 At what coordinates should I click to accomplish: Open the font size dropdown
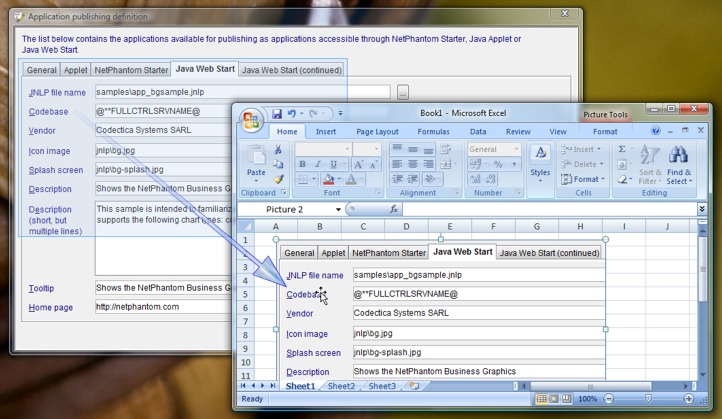click(x=377, y=149)
